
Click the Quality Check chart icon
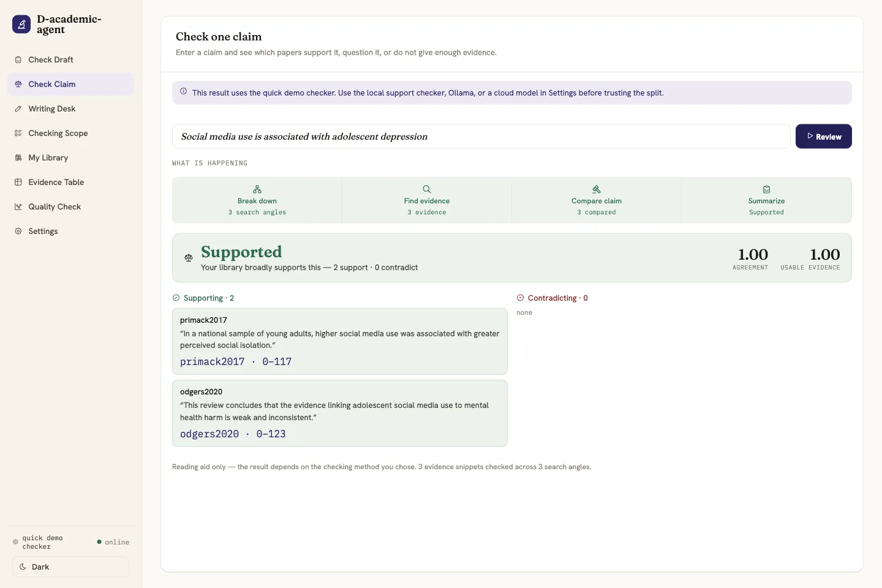tap(18, 206)
